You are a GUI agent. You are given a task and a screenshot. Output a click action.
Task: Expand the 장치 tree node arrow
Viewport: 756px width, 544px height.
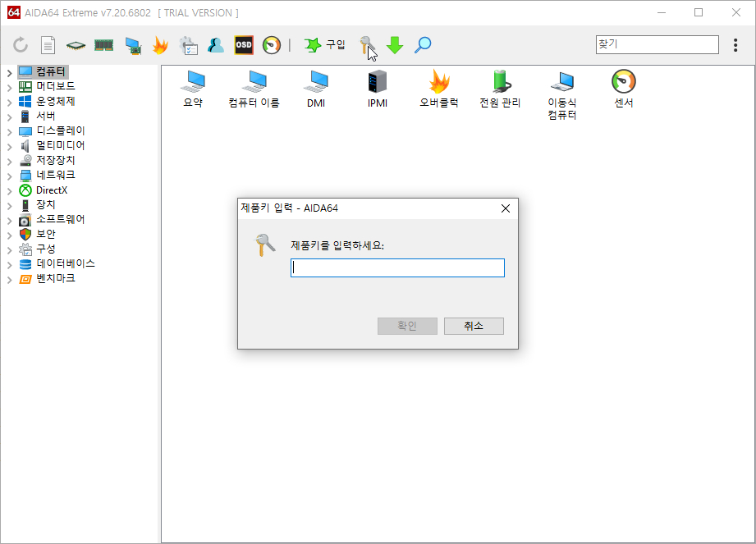click(9, 206)
